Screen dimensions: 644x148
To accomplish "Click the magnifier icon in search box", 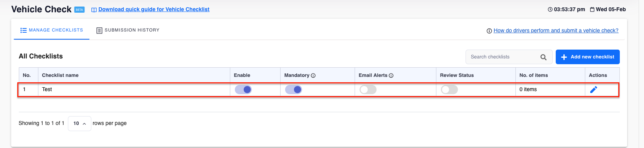I will tap(543, 57).
